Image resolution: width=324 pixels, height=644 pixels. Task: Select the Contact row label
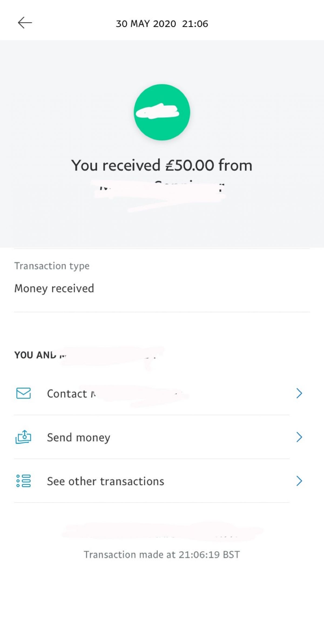[x=67, y=394]
